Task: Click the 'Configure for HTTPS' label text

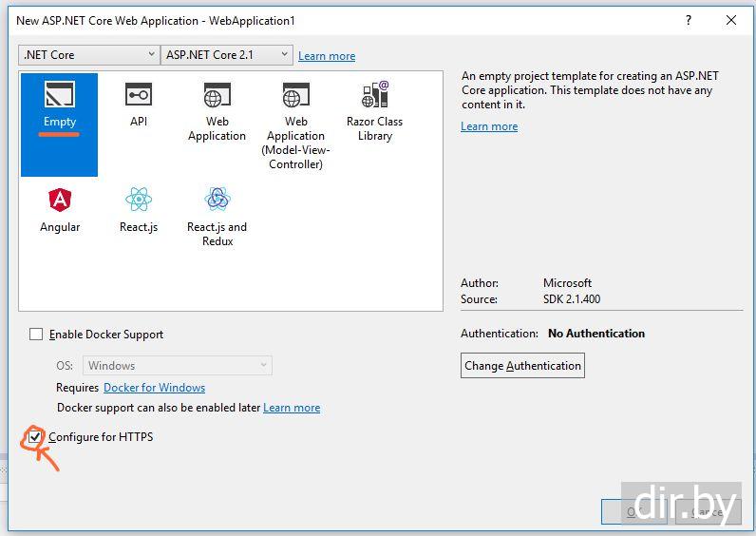Action: 101,437
